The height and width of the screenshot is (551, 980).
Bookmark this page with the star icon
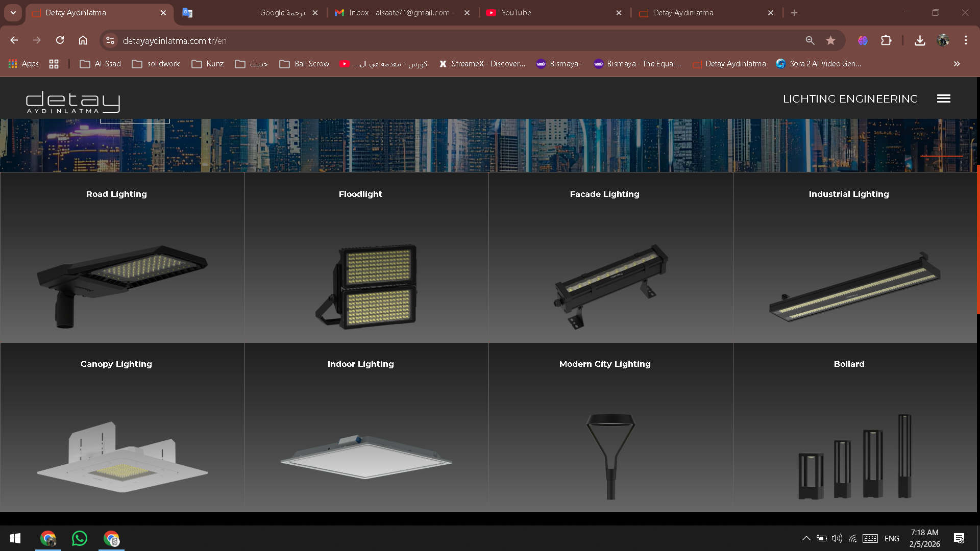[831, 40]
